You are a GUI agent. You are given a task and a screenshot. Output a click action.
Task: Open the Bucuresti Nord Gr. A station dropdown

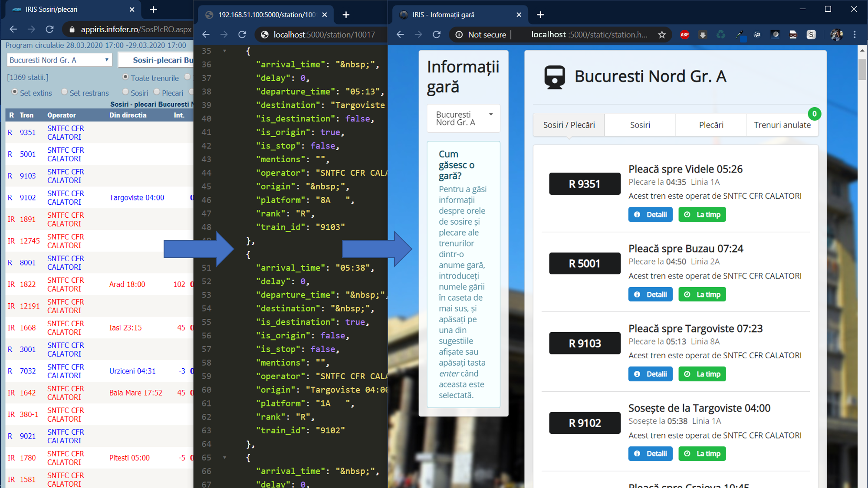59,60
